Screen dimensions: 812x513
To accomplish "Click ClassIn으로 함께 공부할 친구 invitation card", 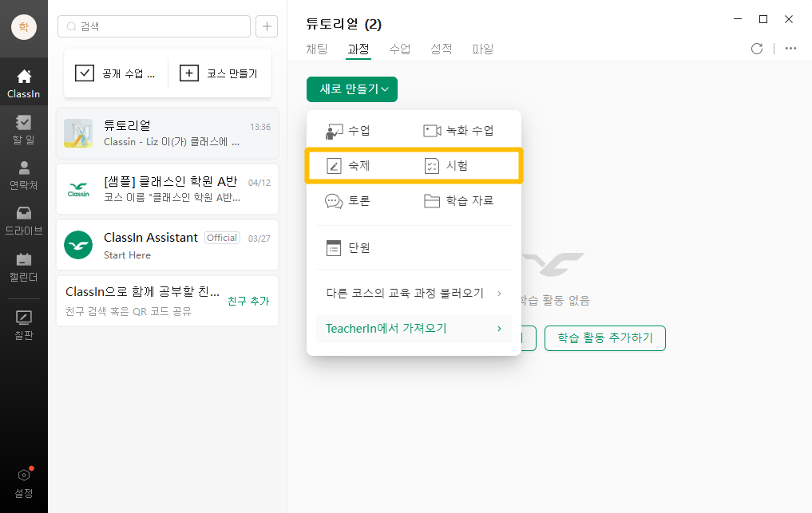I will click(x=167, y=301).
